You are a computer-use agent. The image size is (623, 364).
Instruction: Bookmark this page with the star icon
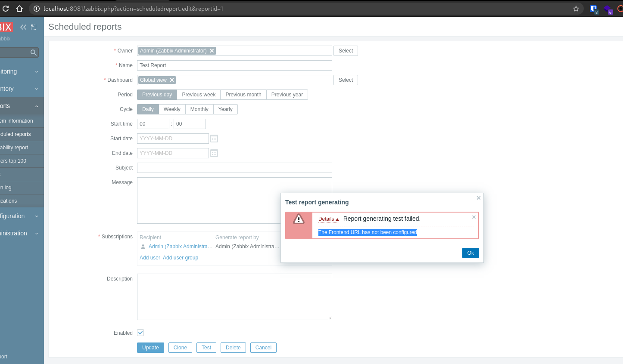pos(576,9)
